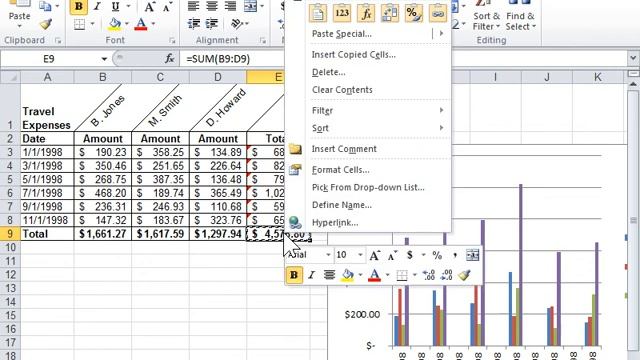Open the Filter submenu
This screenshot has width=640, height=360.
(x=378, y=111)
